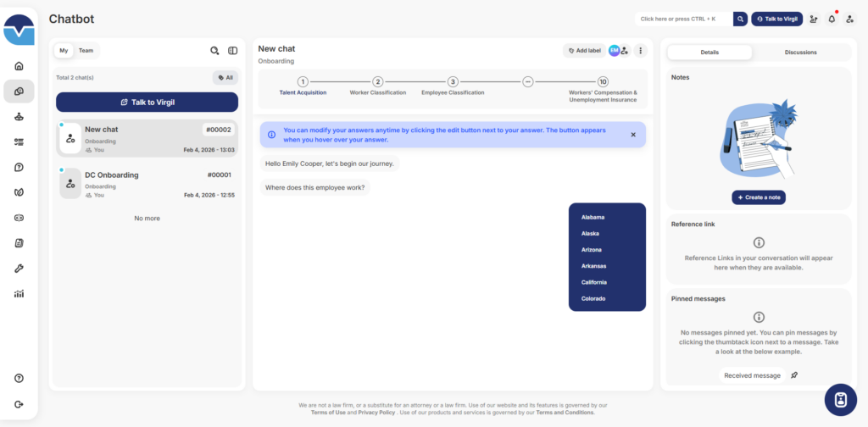Click the CTRL + K search field

click(x=682, y=19)
